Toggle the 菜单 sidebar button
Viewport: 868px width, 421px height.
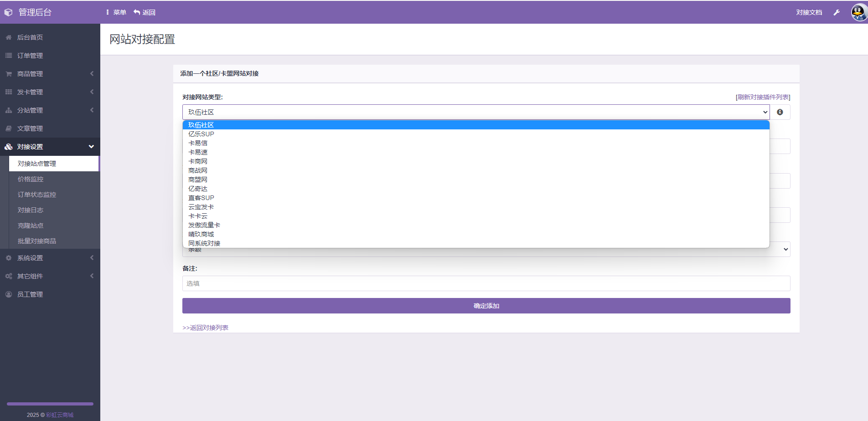[116, 12]
